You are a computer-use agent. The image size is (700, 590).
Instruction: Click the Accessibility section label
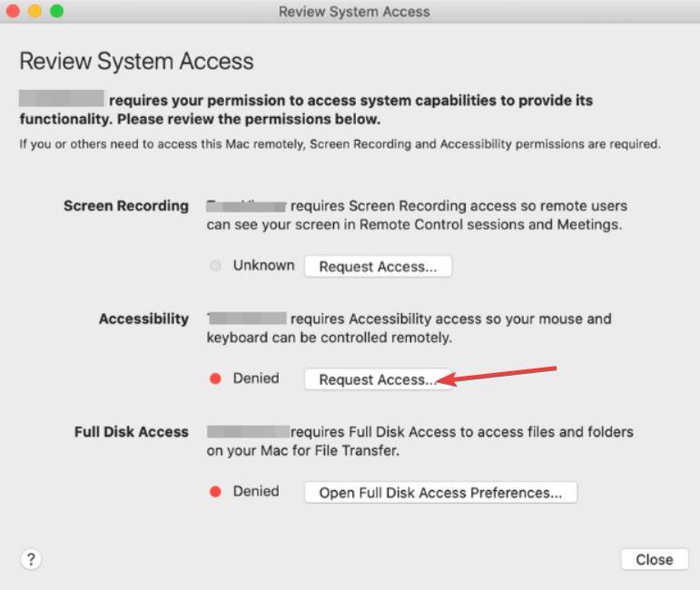coord(143,319)
